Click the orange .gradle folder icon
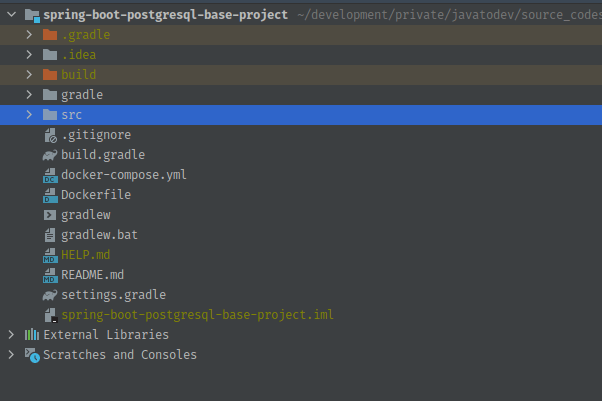Viewport: 602px width, 401px height. click(x=50, y=35)
